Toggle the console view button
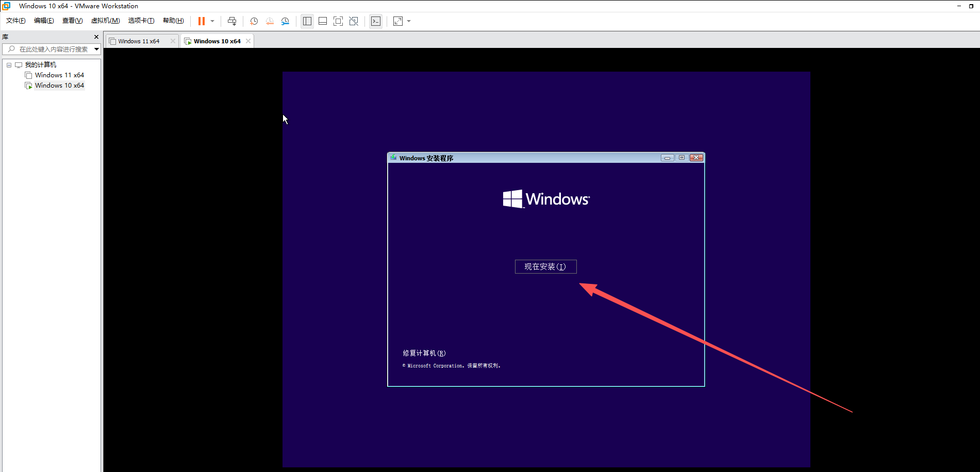The width and height of the screenshot is (980, 472). (376, 21)
